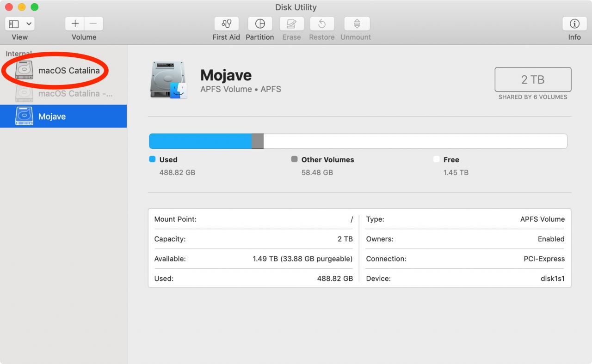Minimize the Disk Utility window

(x=22, y=7)
